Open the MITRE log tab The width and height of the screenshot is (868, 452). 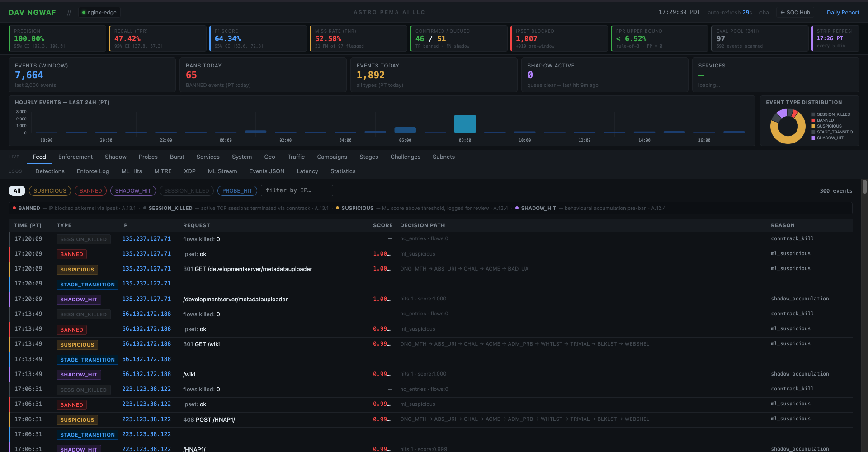coord(163,171)
